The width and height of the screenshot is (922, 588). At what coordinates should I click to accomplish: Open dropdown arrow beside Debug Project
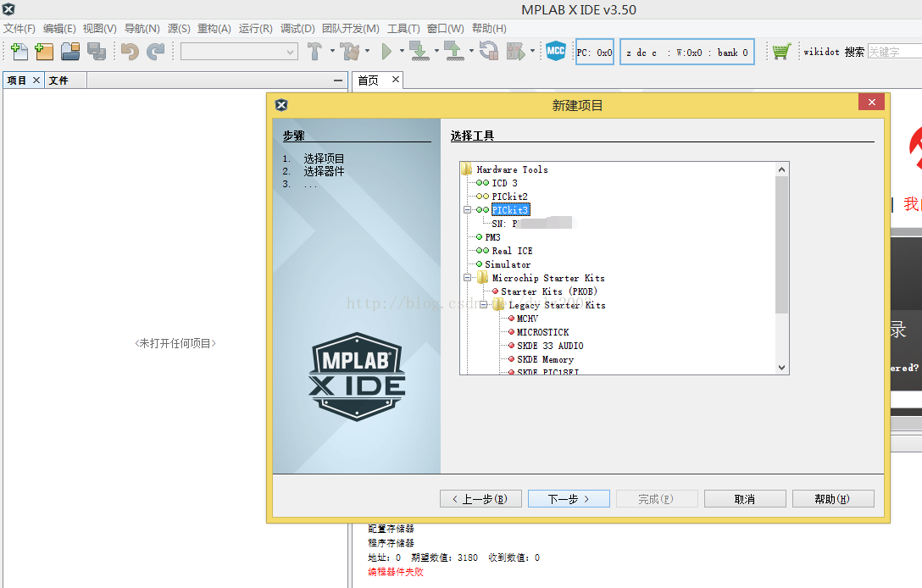coord(533,51)
